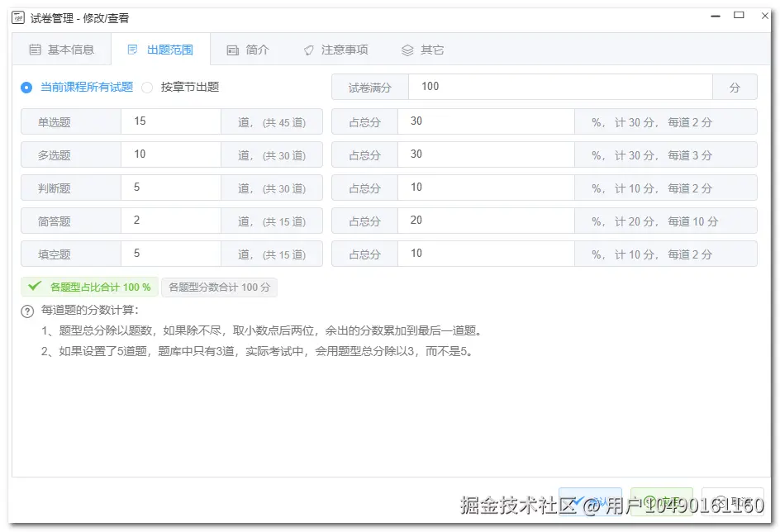
Task: Click the green 应用 button
Action: [662, 501]
